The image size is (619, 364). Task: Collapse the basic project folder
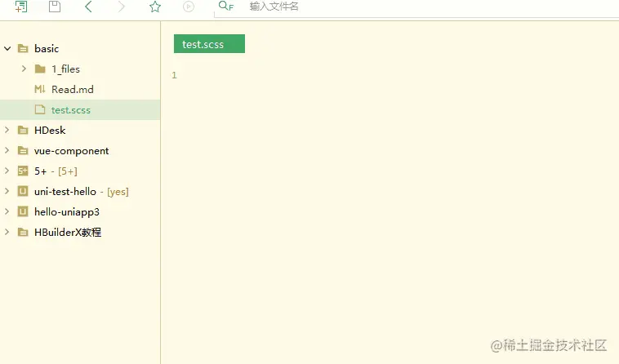[7, 48]
